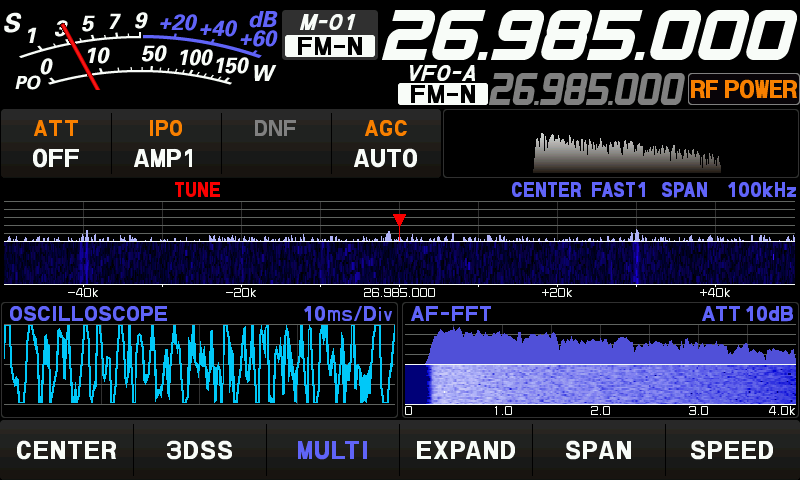Tap the AF-FFT audio spectrum panel

coord(600,365)
